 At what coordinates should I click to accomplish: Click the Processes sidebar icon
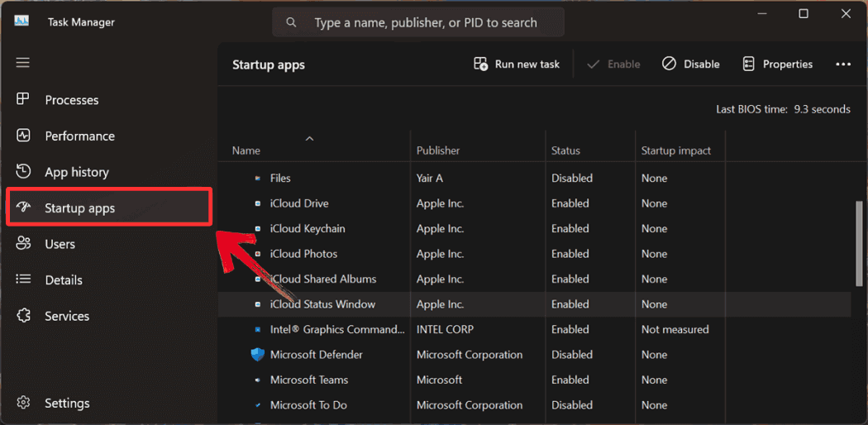[22, 99]
